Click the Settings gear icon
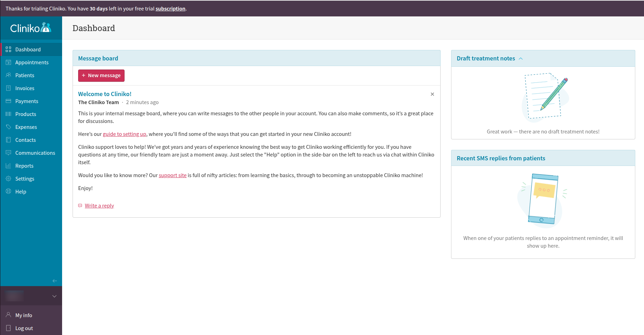 coord(8,179)
